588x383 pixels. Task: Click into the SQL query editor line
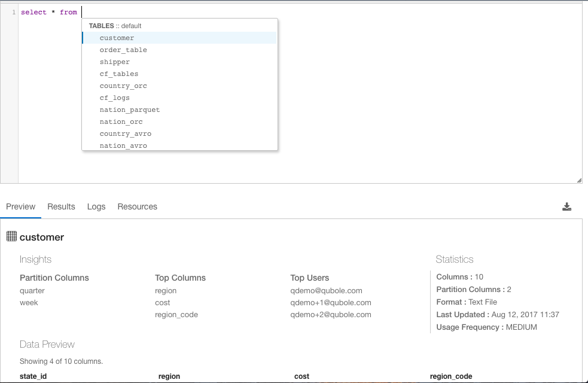[x=300, y=13]
